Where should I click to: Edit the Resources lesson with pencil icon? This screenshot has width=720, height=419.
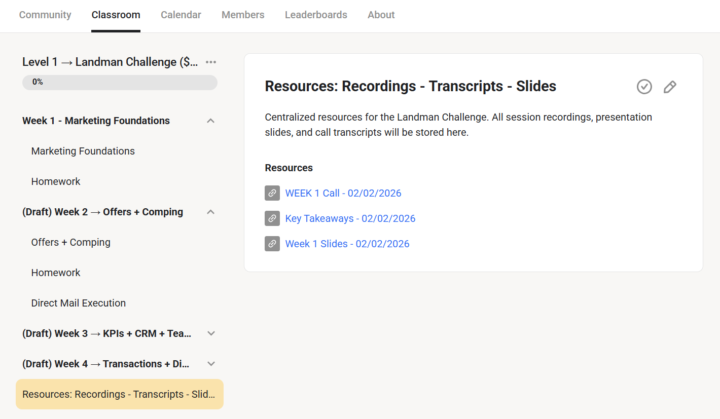point(670,86)
